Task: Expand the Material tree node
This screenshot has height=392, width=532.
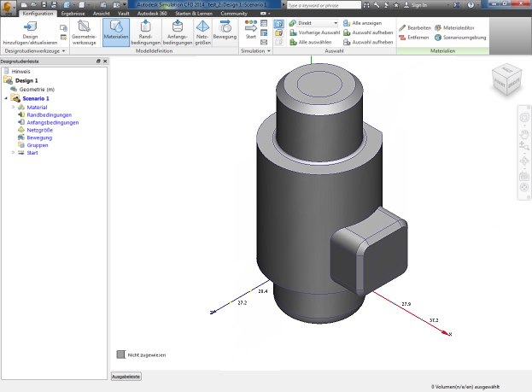Action: coord(13,108)
